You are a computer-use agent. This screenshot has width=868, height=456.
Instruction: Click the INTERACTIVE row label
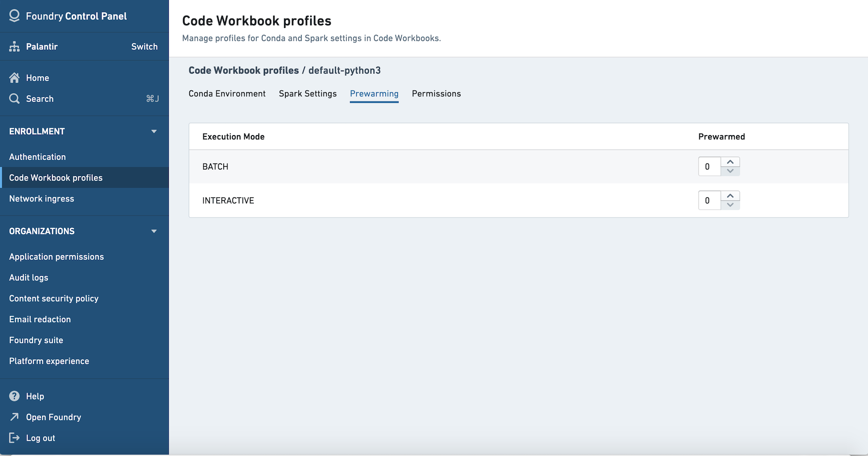228,201
